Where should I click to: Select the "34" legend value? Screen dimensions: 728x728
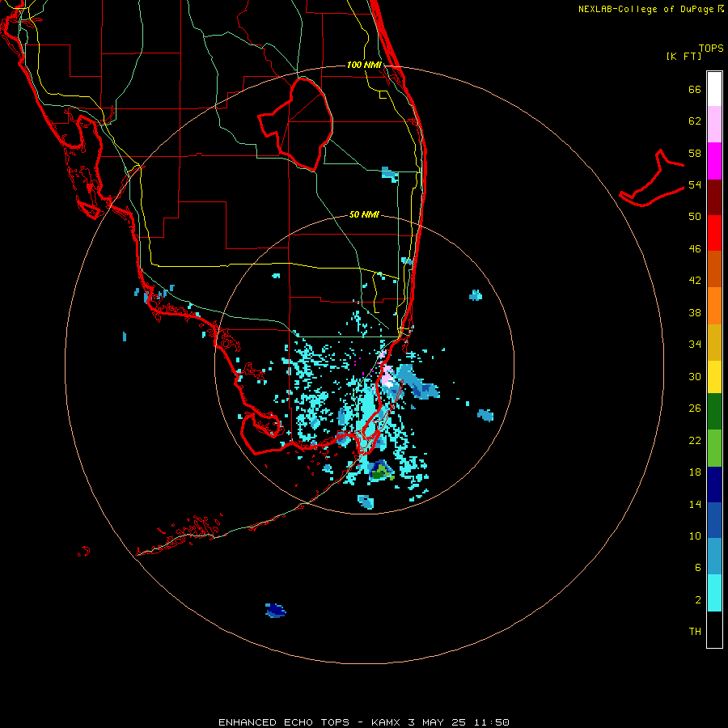[695, 345]
